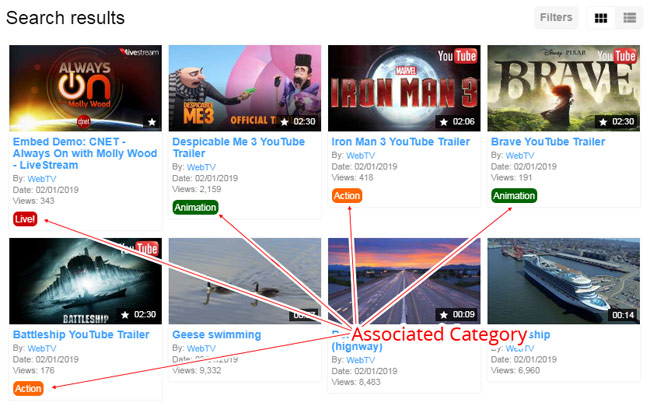Open 'Embed Demo: CNET - Always On' title link
Screen dimensions: 650x406
click(x=85, y=153)
